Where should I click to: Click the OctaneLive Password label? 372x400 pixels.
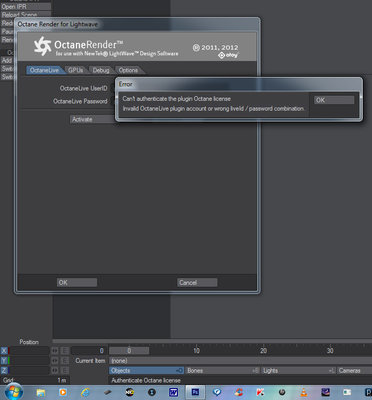80,101
